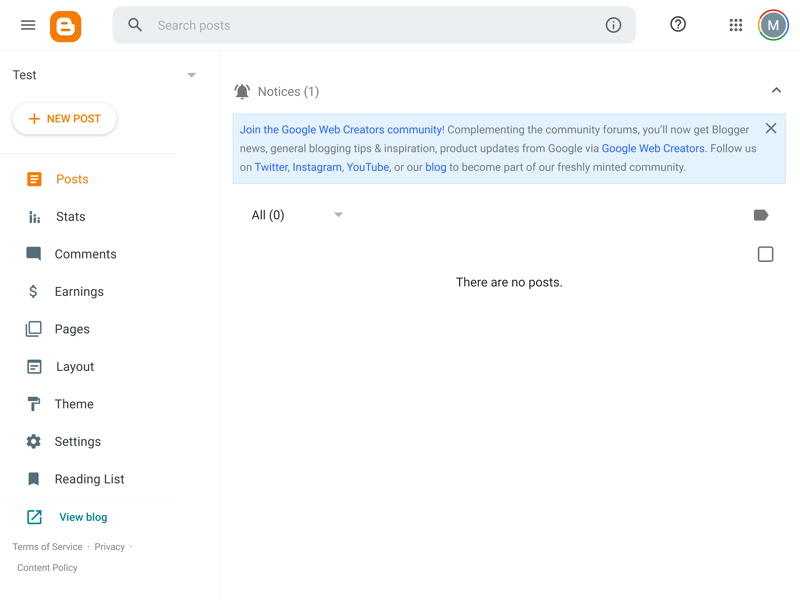This screenshot has width=800, height=600.
Task: Open the All (0) filter dropdown
Action: 297,215
